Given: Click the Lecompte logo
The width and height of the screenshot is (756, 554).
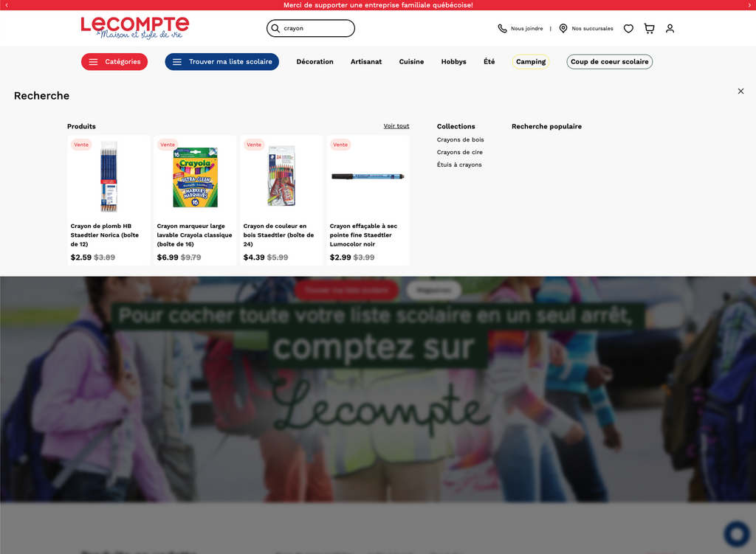Looking at the screenshot, I should click(x=134, y=28).
